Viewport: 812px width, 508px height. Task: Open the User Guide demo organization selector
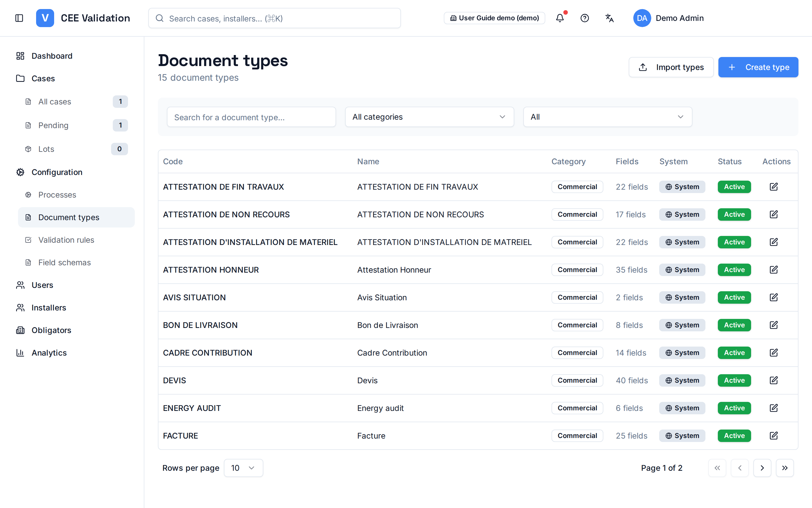click(x=494, y=18)
